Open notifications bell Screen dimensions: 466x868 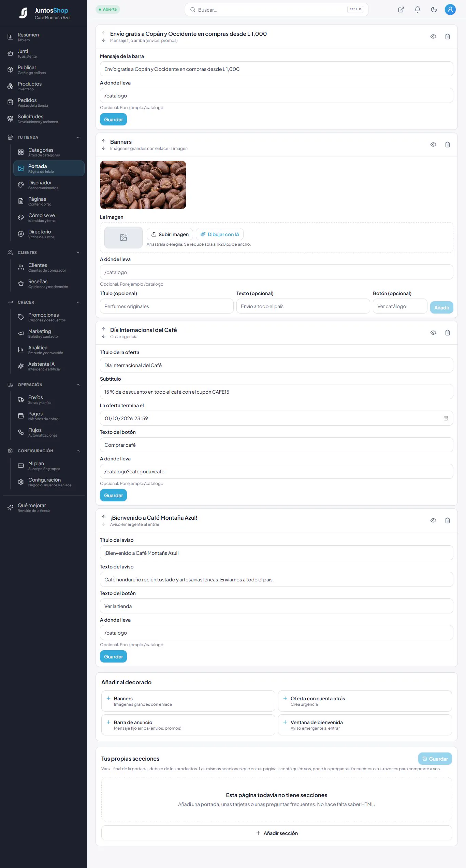tap(417, 10)
